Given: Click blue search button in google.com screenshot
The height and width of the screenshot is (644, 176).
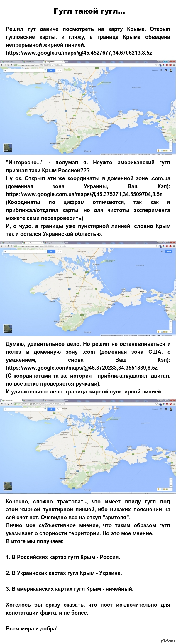Looking at the screenshot, I should tap(51, 409).
